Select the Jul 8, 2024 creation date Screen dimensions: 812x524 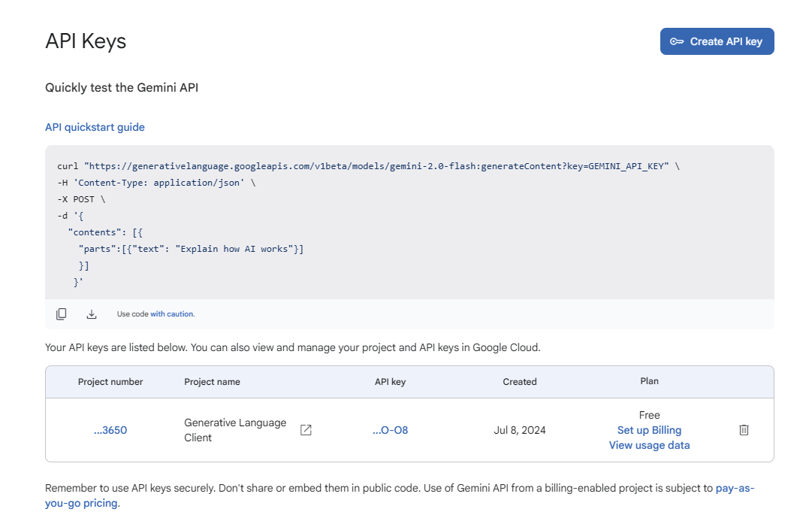click(x=520, y=431)
